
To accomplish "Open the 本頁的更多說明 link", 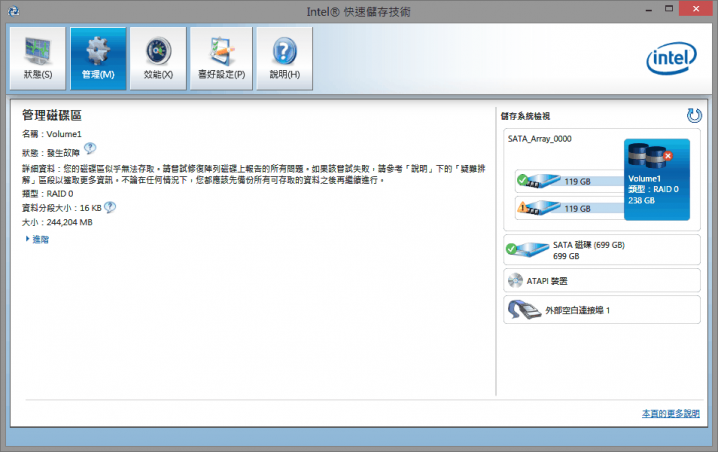I will coord(670,414).
